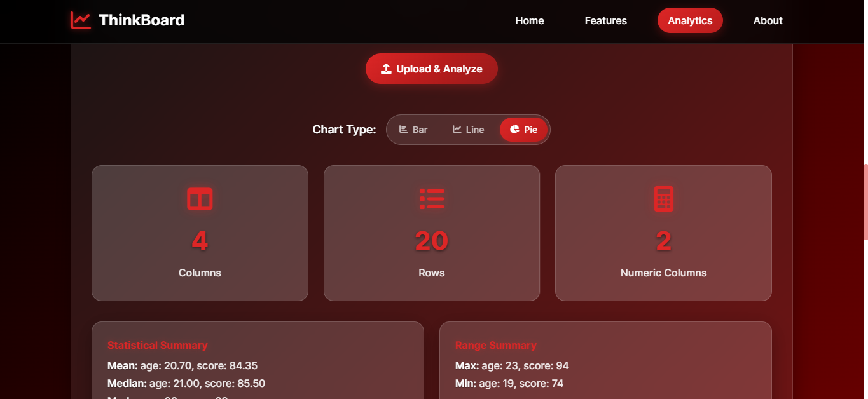This screenshot has width=868, height=399.
Task: Switch chart type to Line
Action: click(469, 129)
